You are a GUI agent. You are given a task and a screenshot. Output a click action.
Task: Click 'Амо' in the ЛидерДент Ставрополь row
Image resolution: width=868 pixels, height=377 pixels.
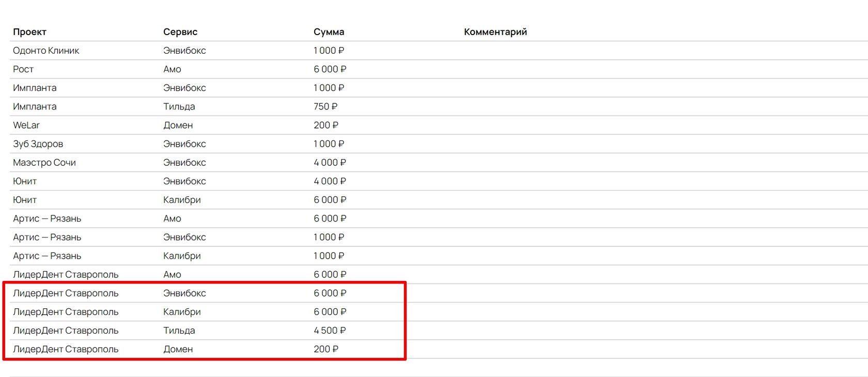tap(172, 275)
